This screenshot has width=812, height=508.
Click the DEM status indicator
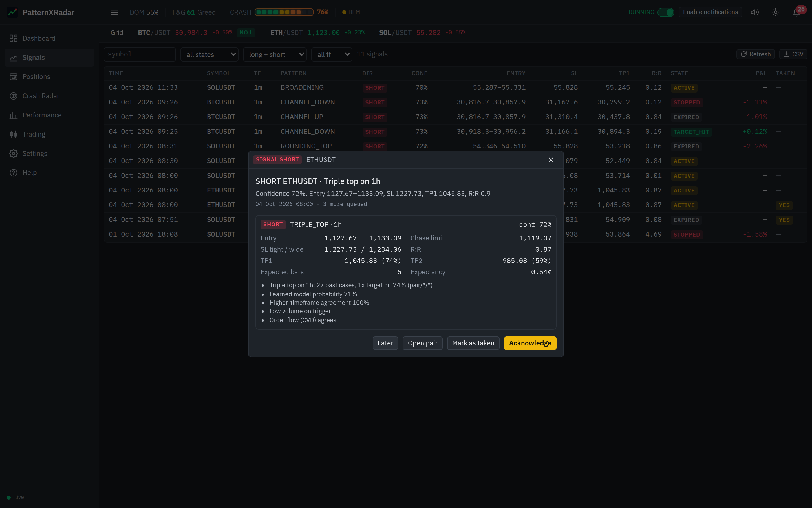[x=351, y=12]
